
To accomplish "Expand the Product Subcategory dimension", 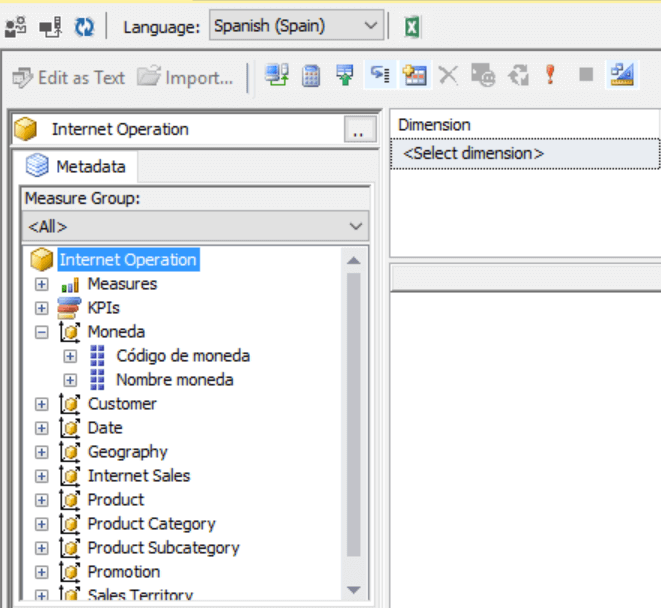I will tap(41, 548).
